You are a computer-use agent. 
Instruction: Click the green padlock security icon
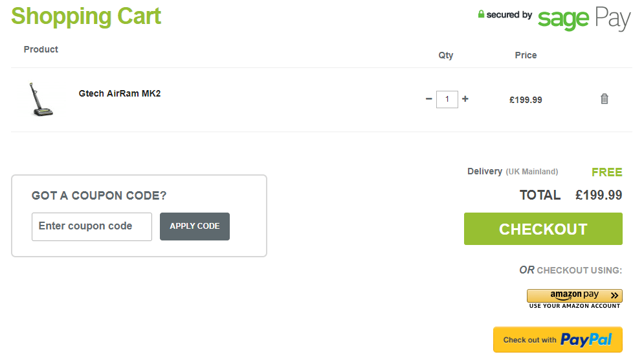tap(481, 14)
